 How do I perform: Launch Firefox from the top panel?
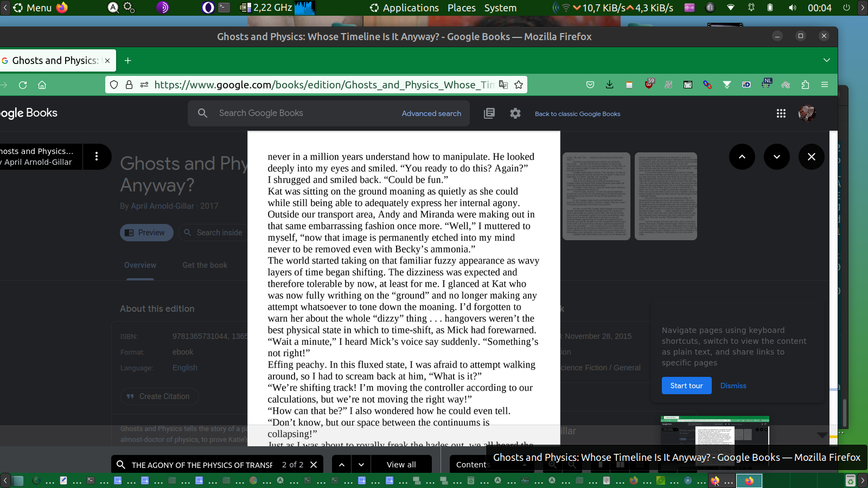pyautogui.click(x=62, y=8)
